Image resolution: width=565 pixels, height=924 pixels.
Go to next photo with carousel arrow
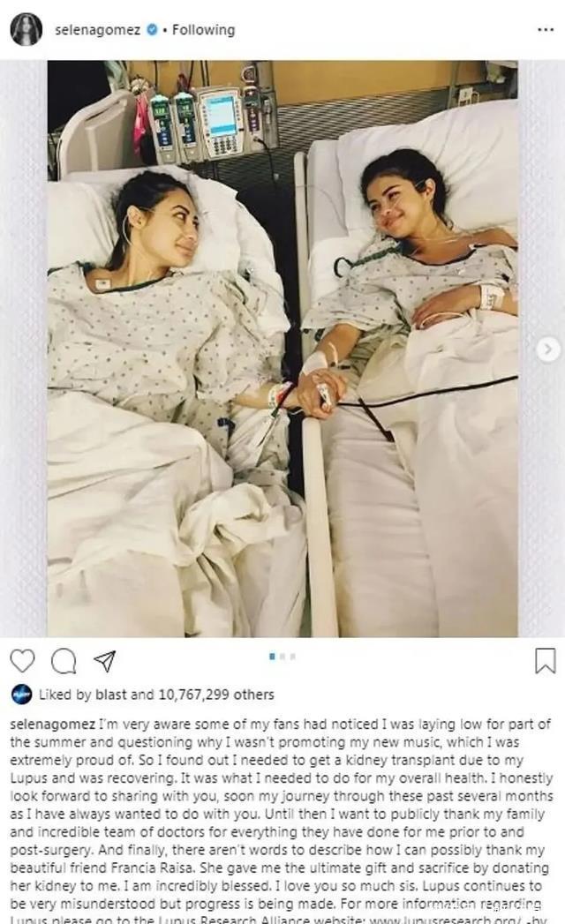(548, 349)
